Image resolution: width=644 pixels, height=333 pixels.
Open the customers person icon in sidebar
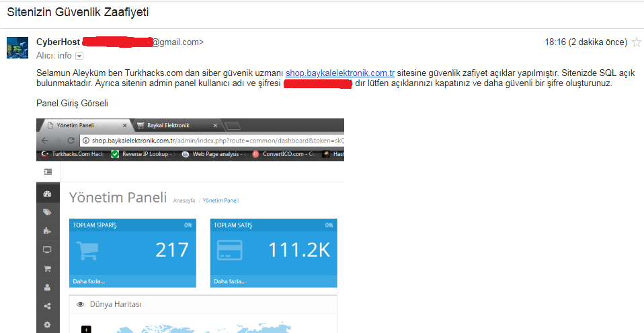point(47,287)
